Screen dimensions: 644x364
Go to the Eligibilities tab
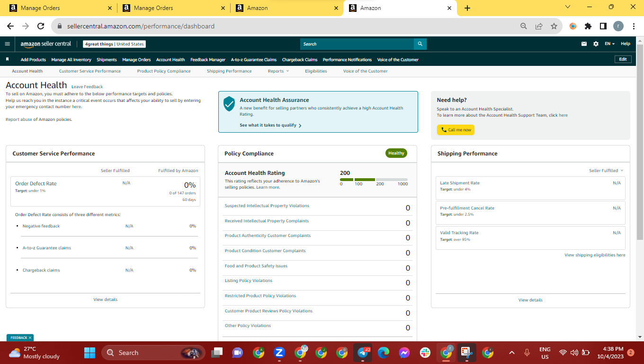coord(316,71)
